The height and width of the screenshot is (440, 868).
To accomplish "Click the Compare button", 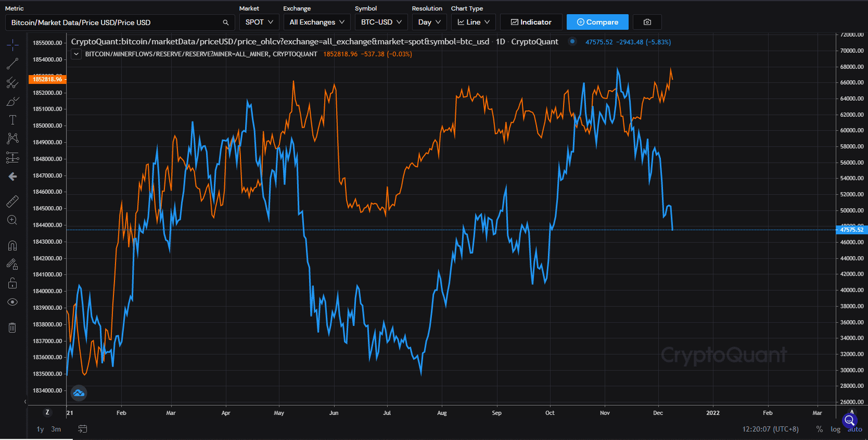I will click(597, 22).
